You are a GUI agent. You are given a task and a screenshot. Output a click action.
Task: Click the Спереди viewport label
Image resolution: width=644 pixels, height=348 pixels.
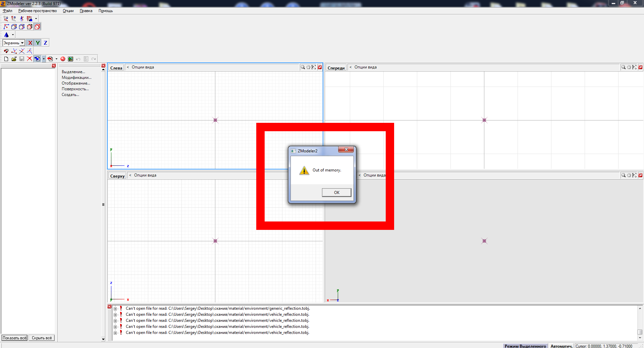[336, 68]
